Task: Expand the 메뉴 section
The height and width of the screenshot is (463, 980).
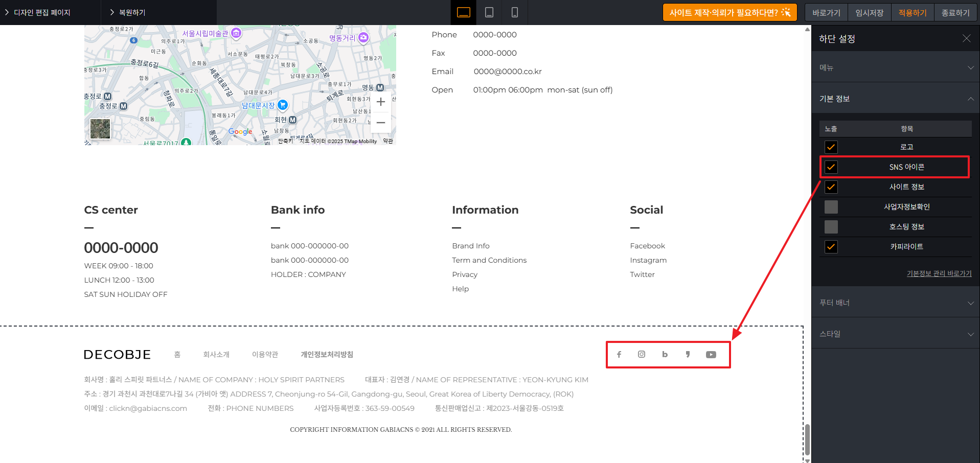Action: click(896, 67)
